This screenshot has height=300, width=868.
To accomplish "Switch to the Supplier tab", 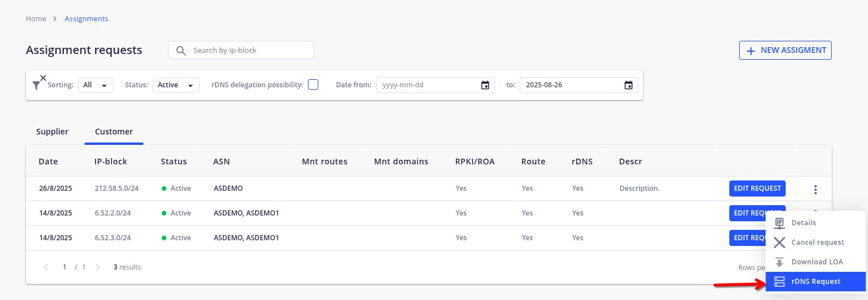I will click(52, 132).
